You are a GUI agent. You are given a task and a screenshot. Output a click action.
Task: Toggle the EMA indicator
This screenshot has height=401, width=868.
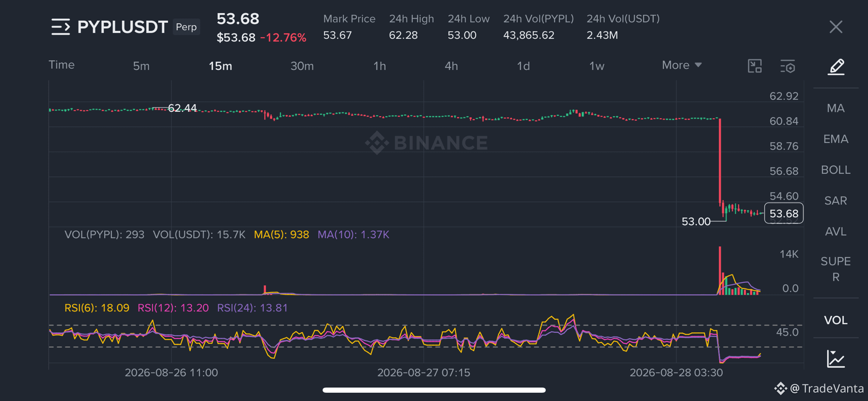(x=836, y=139)
